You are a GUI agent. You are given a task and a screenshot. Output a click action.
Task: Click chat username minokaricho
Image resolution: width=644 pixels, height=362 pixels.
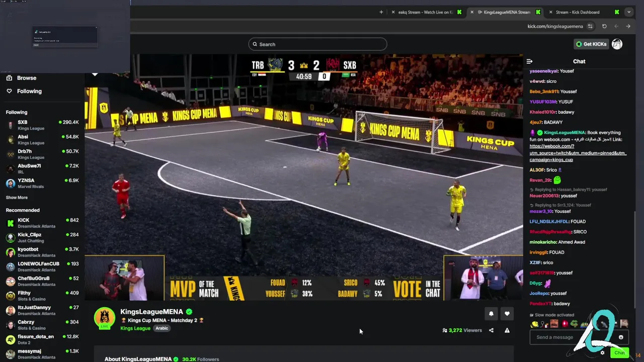tap(542, 242)
